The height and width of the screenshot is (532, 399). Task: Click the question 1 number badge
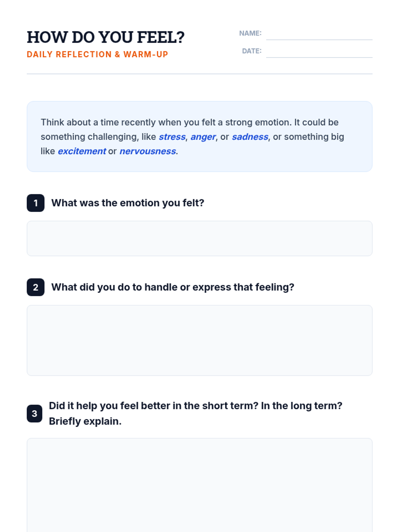point(36,203)
